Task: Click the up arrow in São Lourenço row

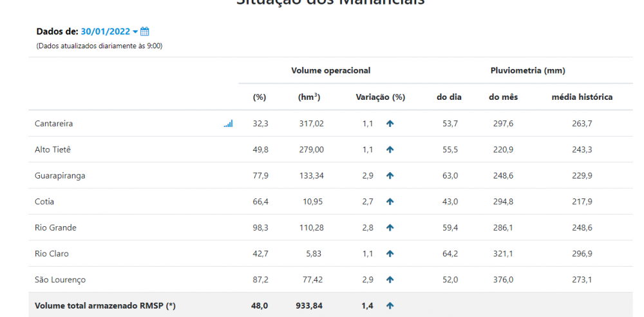Action: click(x=390, y=280)
